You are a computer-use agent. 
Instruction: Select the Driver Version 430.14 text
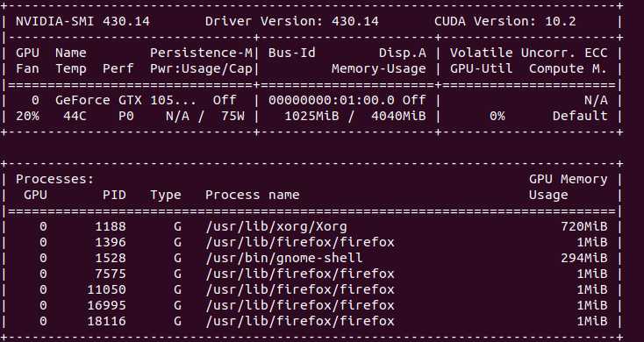tap(292, 21)
